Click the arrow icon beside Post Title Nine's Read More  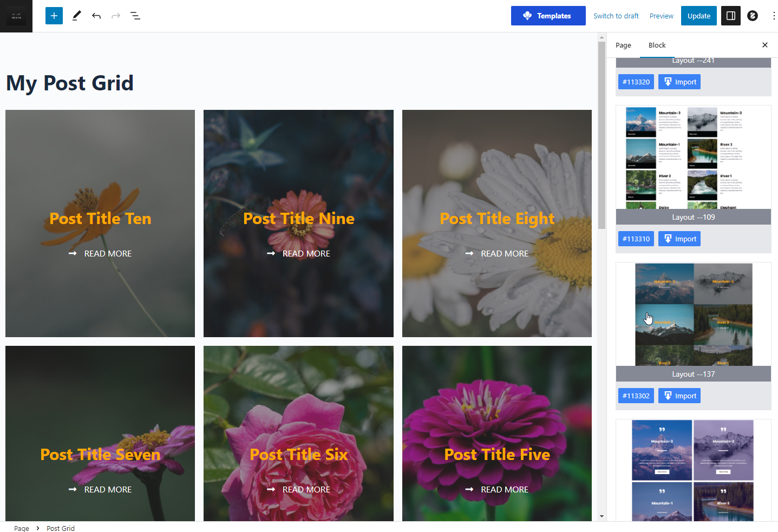click(x=271, y=253)
